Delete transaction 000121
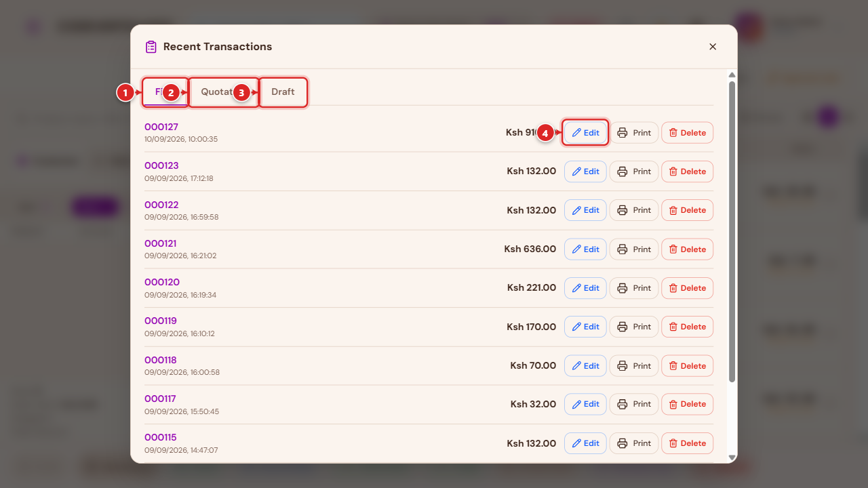This screenshot has height=488, width=868. tap(688, 249)
